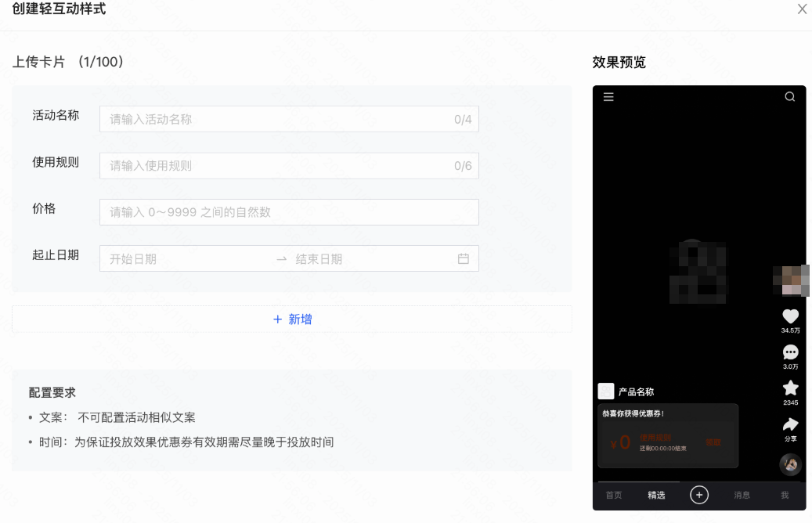Close the 创建轻互动样式 dialog
Image resolution: width=812 pixels, height=523 pixels.
point(802,9)
